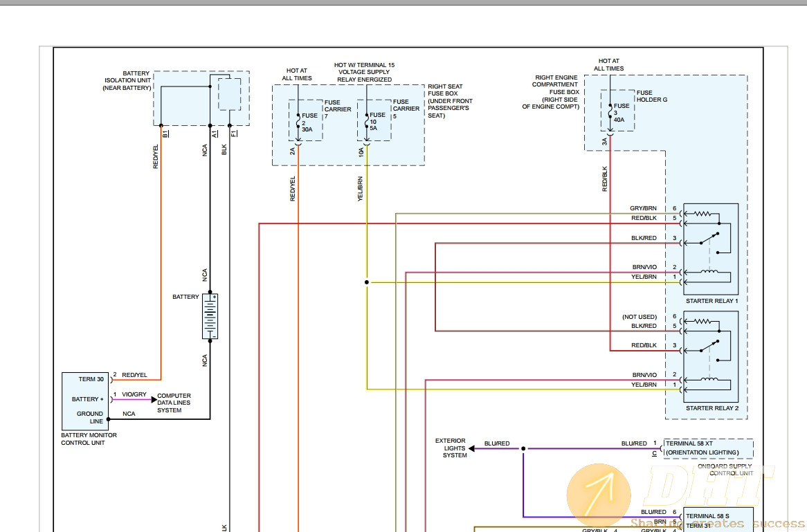The width and height of the screenshot is (807, 532).
Task: Select the VIO/GRY wire label
Action: pos(134,394)
